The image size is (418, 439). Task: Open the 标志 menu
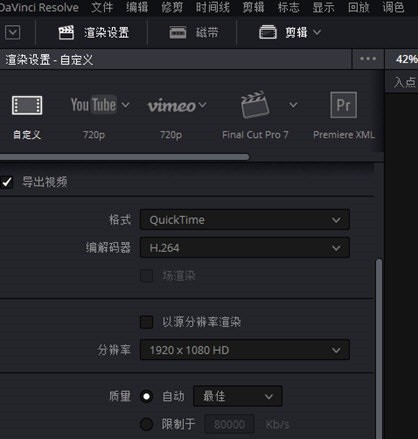(288, 7)
